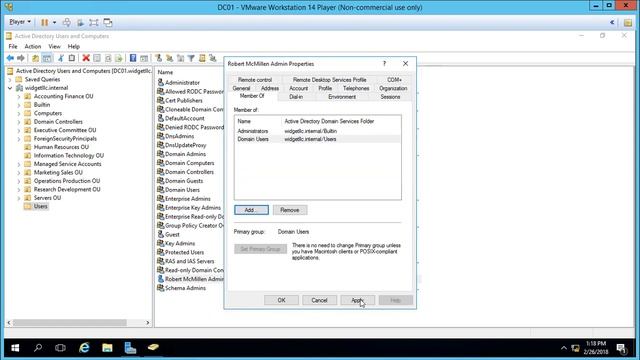
Task: Click the tree pane scroll right arrow
Action: 148,322
